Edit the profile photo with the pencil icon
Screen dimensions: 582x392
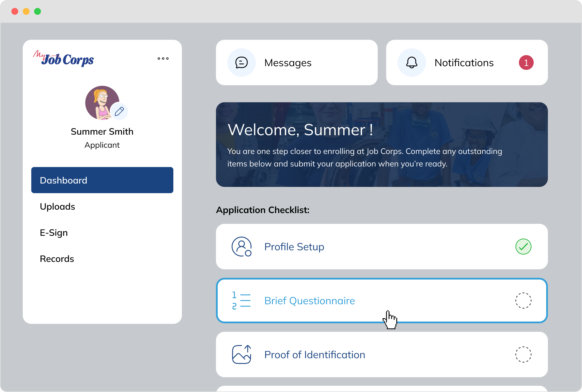point(119,111)
